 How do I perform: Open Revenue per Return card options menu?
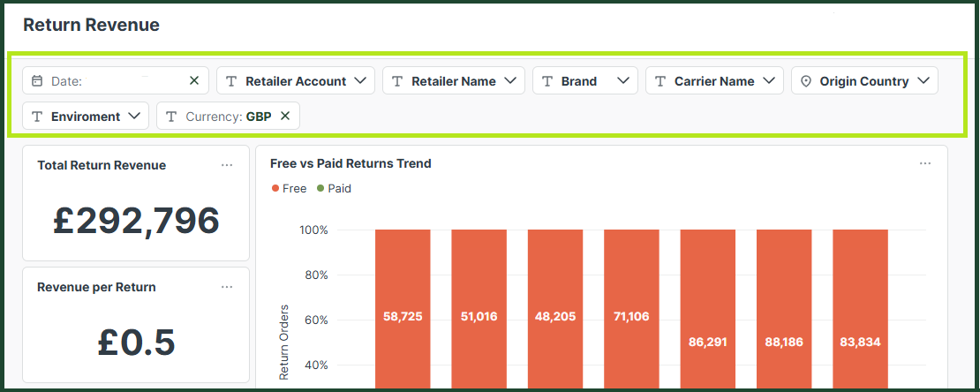[x=227, y=287]
